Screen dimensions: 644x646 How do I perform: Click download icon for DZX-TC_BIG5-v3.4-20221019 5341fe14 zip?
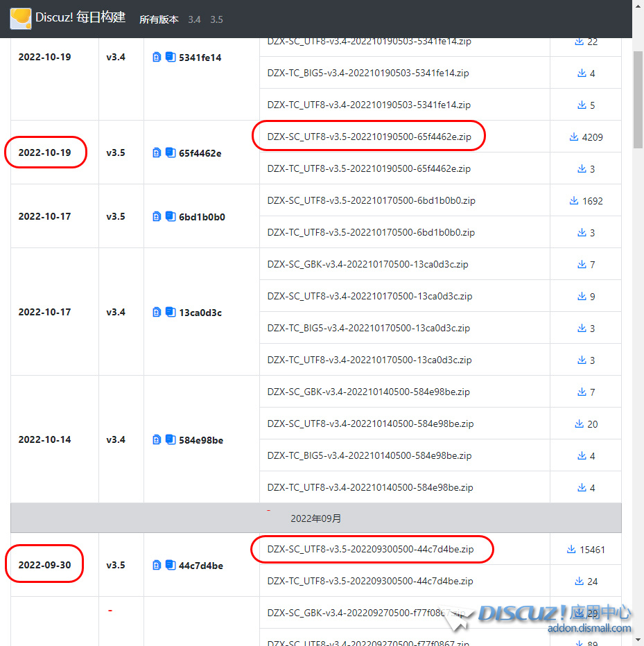tap(582, 73)
